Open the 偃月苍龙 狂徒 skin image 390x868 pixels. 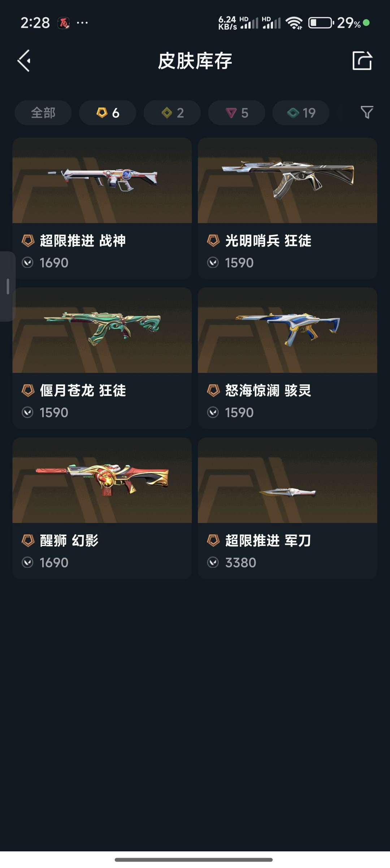click(x=102, y=330)
